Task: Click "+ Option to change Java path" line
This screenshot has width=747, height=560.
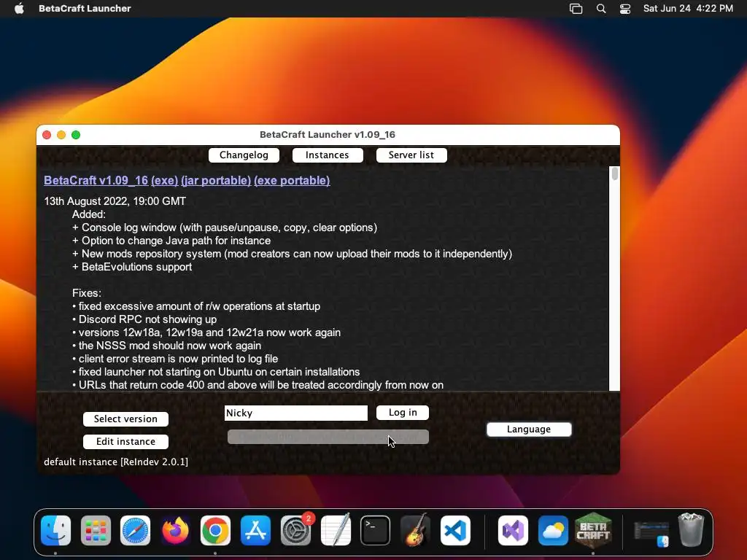Action: click(171, 241)
